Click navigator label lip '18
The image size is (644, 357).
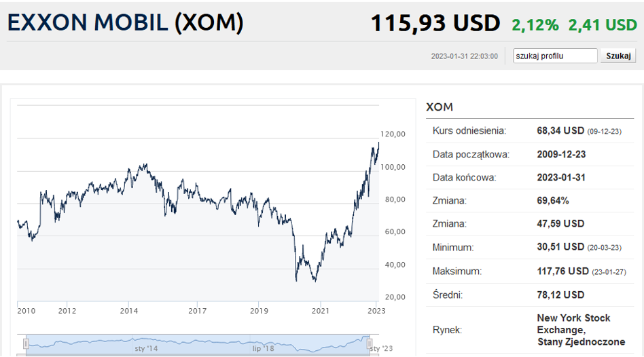(263, 348)
